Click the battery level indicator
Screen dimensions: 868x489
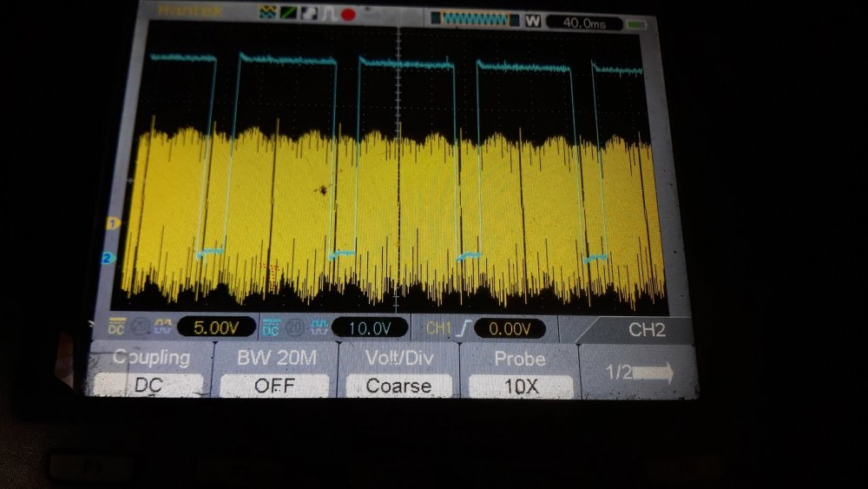point(638,23)
